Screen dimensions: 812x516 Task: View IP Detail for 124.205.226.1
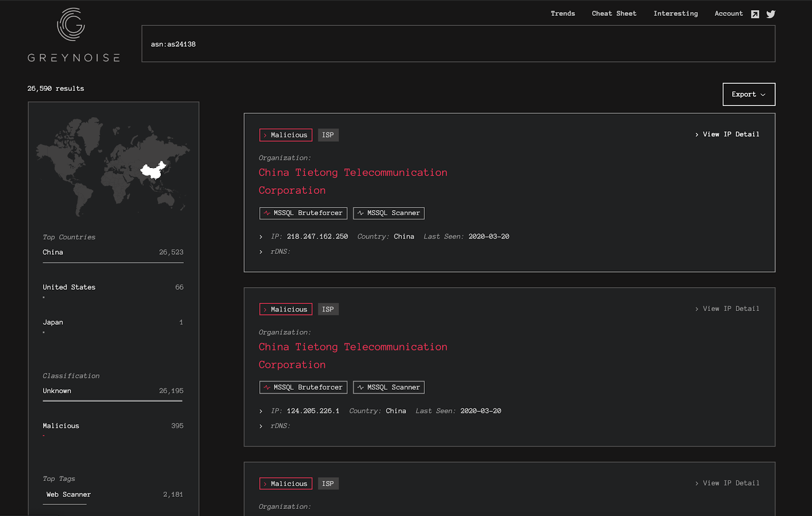[727, 309]
